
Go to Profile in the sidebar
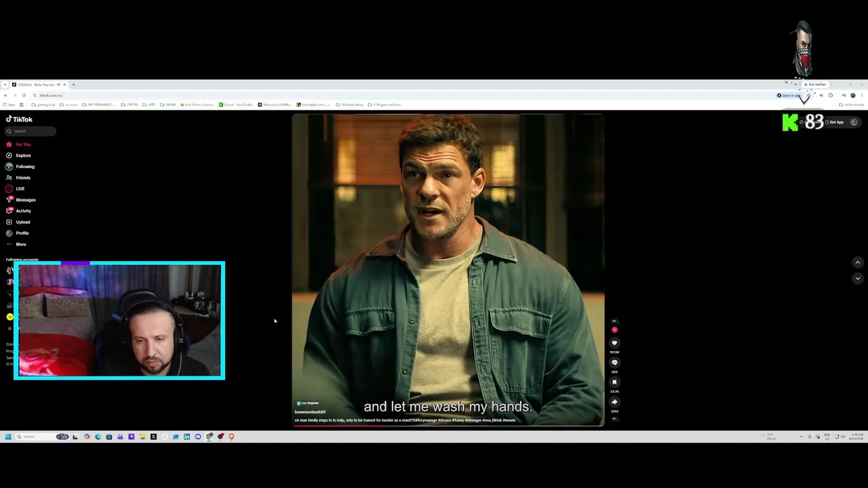[18, 233]
